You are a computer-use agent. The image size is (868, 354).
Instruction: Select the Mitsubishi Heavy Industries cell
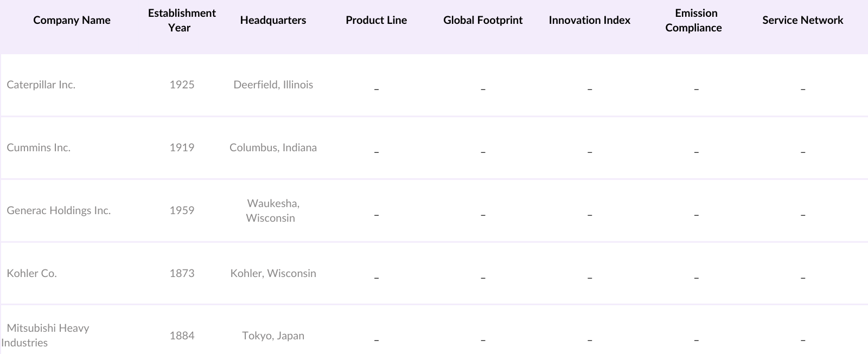coord(47,335)
